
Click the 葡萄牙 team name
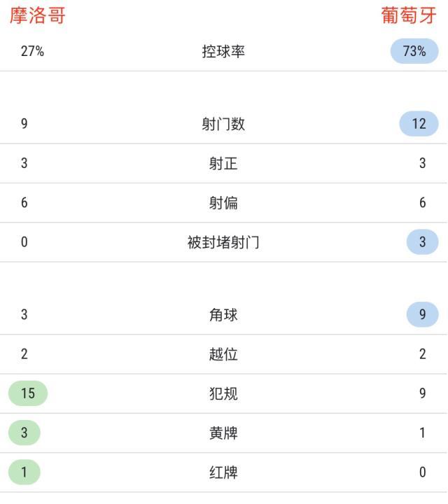tap(409, 15)
